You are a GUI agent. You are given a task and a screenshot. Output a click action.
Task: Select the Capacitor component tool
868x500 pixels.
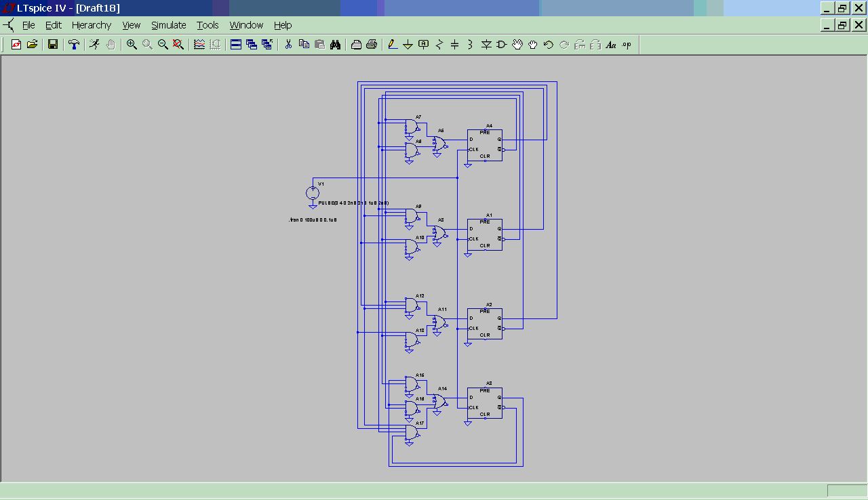point(455,45)
